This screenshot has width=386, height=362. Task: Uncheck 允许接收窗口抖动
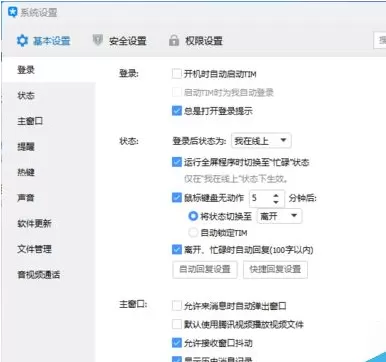177,342
